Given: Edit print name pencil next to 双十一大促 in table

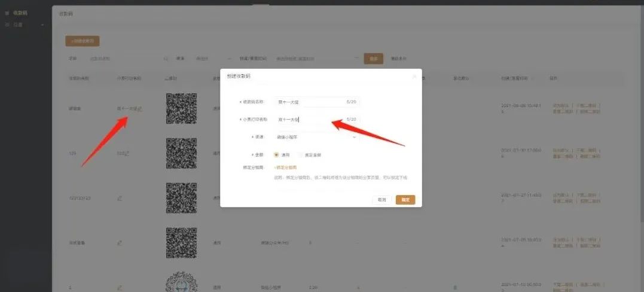Looking at the screenshot, I should [x=140, y=109].
